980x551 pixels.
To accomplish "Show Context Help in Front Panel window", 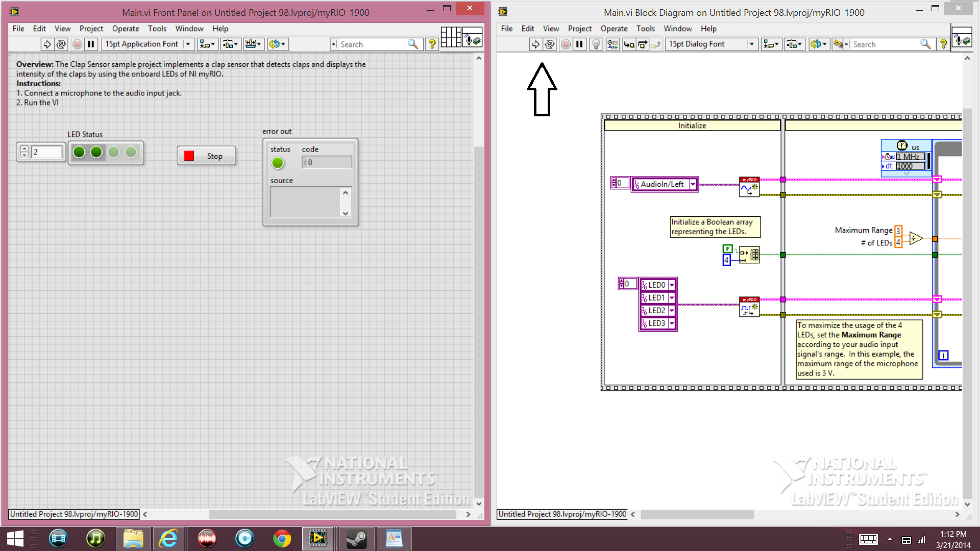I will point(432,44).
